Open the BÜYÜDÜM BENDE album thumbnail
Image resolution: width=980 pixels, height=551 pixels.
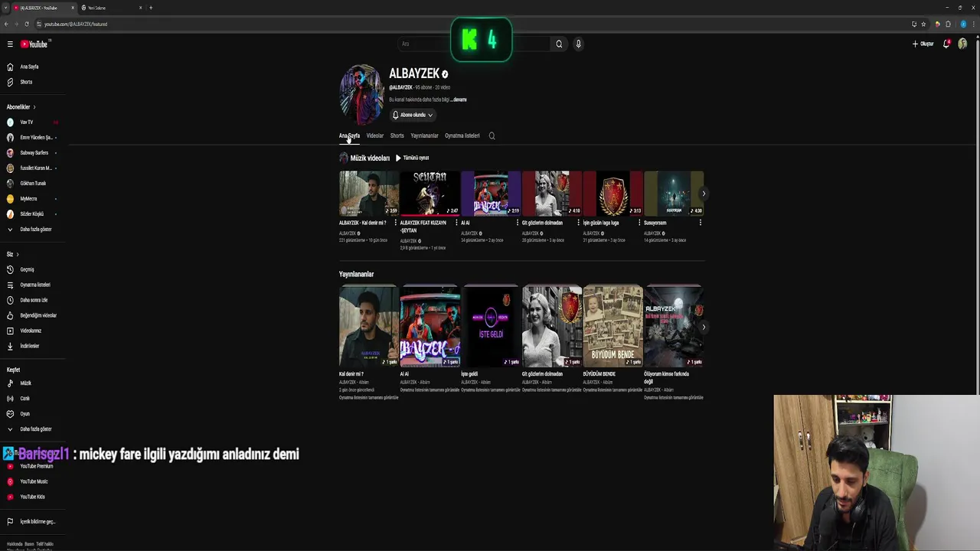coord(612,326)
